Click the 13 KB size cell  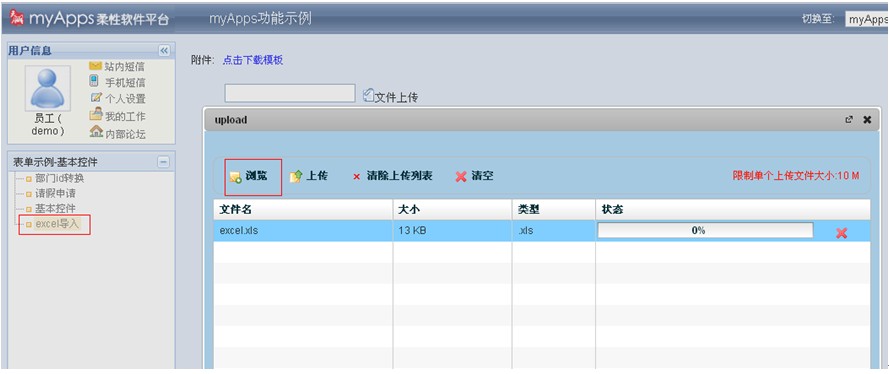(452, 231)
